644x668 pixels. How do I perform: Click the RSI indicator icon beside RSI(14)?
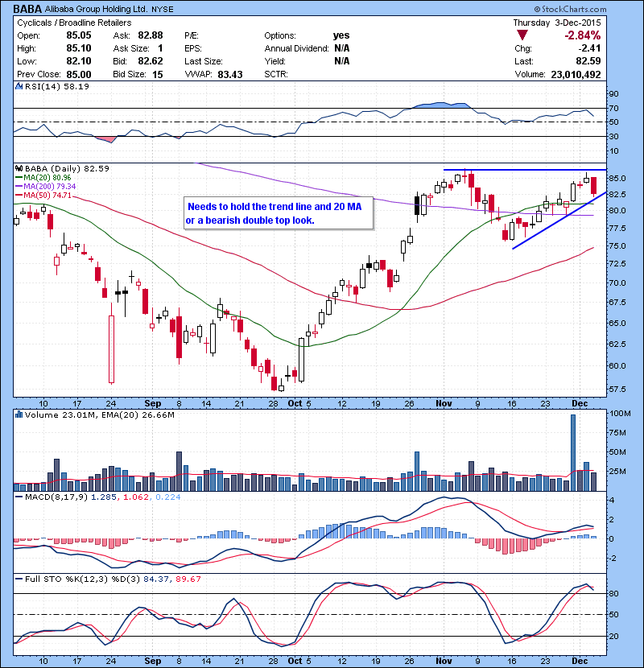click(19, 86)
